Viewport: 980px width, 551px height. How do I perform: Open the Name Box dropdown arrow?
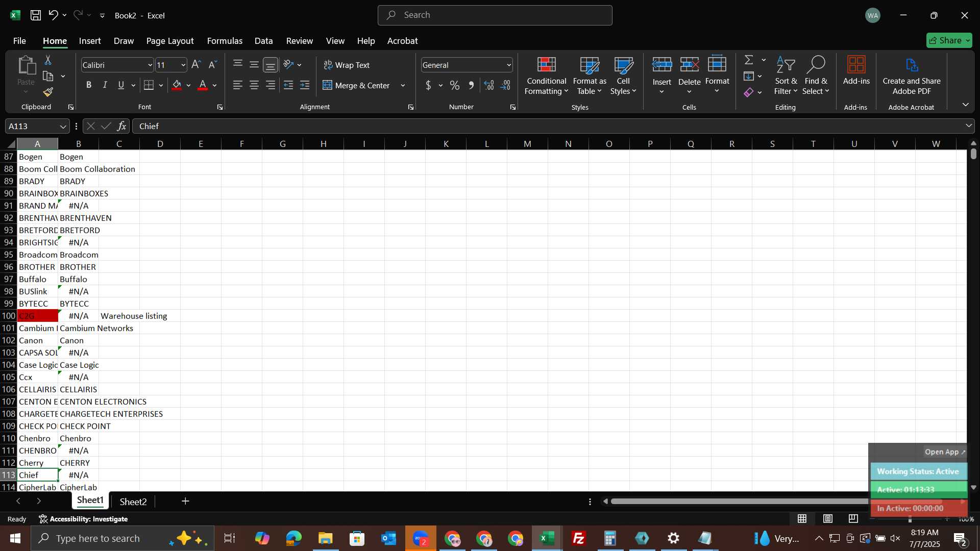point(63,127)
